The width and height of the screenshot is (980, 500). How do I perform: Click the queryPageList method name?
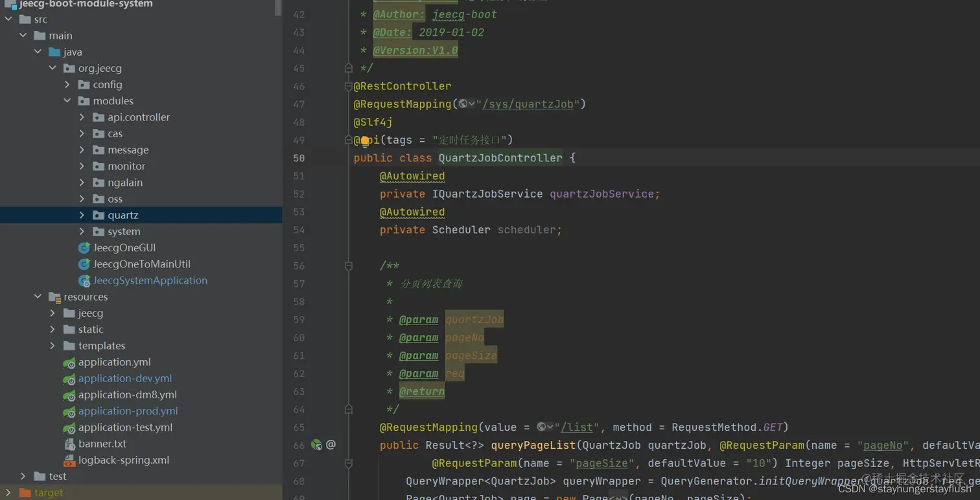click(x=533, y=445)
